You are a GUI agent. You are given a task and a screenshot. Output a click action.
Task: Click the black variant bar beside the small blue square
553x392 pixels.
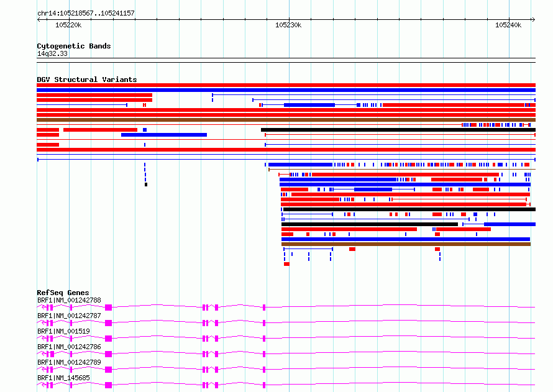click(398, 130)
